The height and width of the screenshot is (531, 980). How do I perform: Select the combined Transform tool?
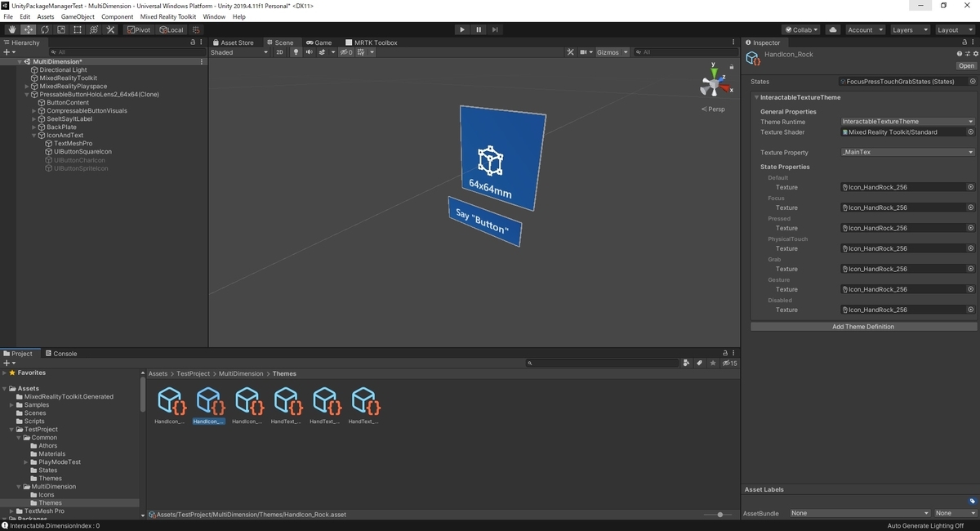coord(94,29)
